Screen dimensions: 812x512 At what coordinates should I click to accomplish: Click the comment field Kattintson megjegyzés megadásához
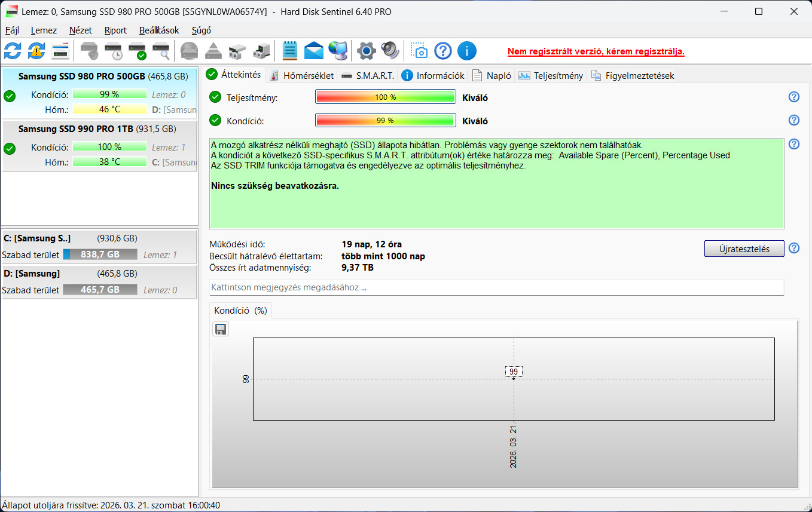pyautogui.click(x=496, y=287)
